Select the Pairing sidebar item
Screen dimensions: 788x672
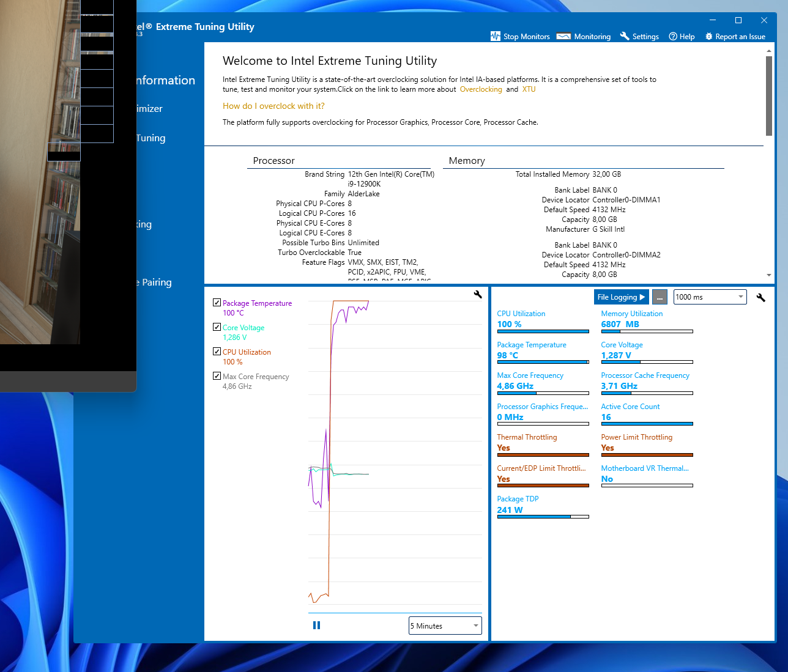pyautogui.click(x=154, y=282)
